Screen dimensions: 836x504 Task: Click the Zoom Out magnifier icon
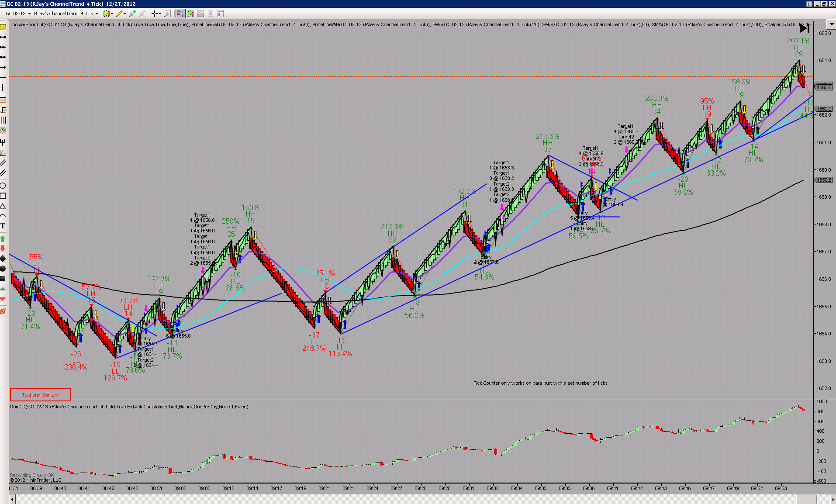pos(142,14)
